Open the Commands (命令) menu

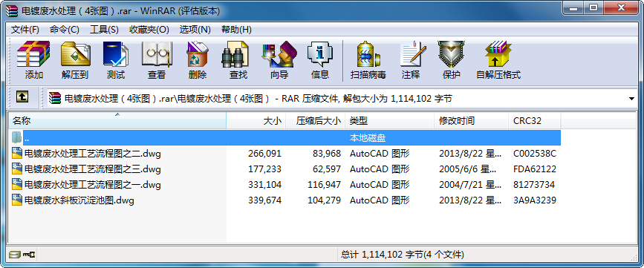pyautogui.click(x=64, y=30)
